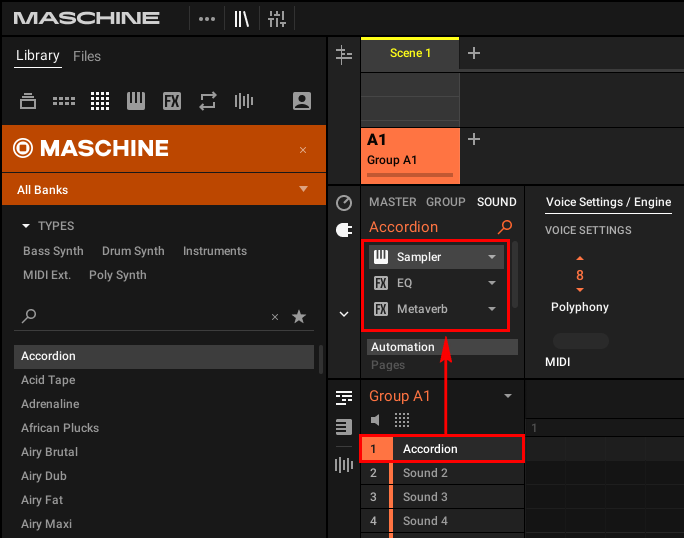The width and height of the screenshot is (684, 538).
Task: Select the Groups file type icon
Action: point(64,101)
